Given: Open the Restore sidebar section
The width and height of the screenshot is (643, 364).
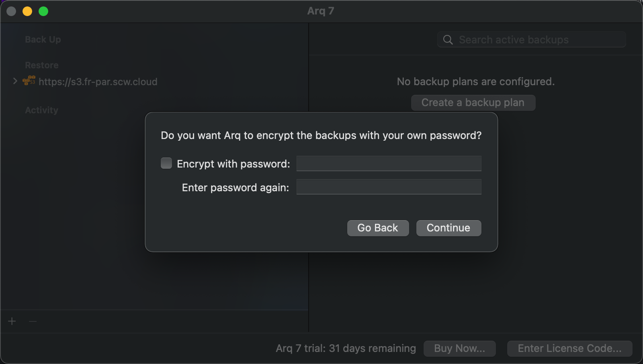Looking at the screenshot, I should [42, 65].
